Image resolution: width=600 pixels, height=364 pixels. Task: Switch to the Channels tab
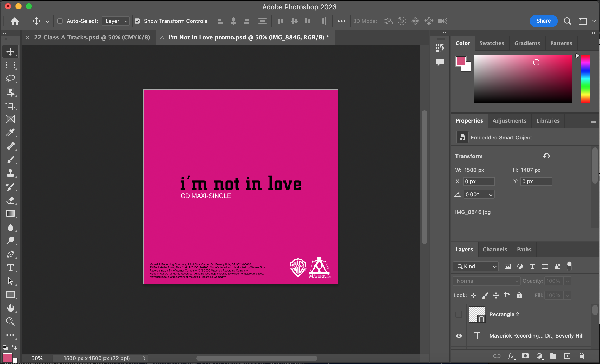(x=494, y=249)
